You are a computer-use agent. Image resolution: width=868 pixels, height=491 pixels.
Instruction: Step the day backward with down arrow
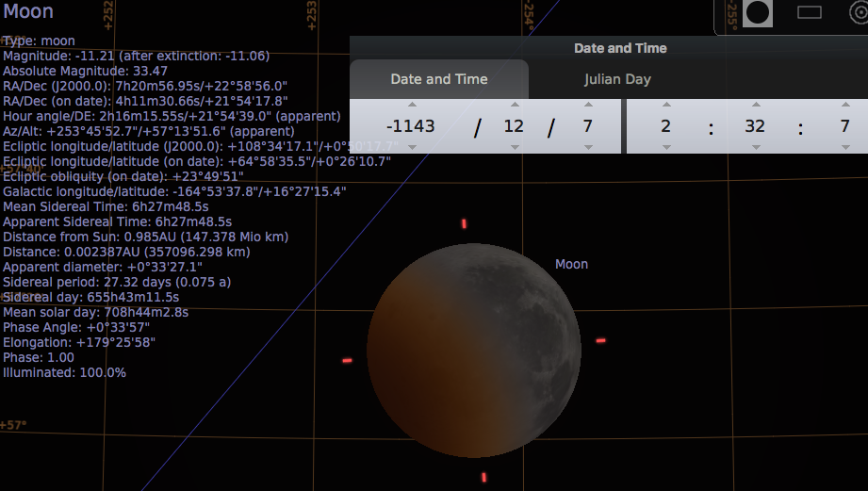588,147
